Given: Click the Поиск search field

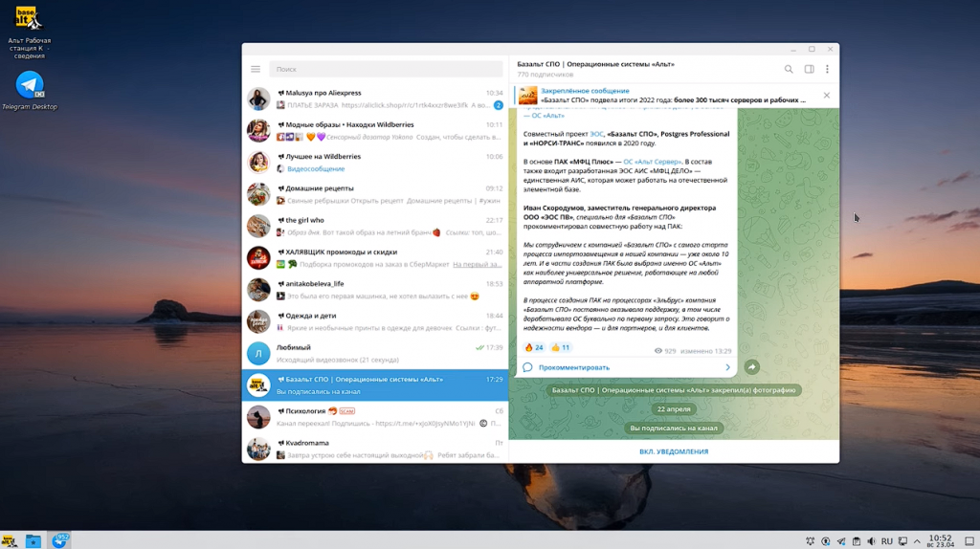Looking at the screenshot, I should pos(386,69).
